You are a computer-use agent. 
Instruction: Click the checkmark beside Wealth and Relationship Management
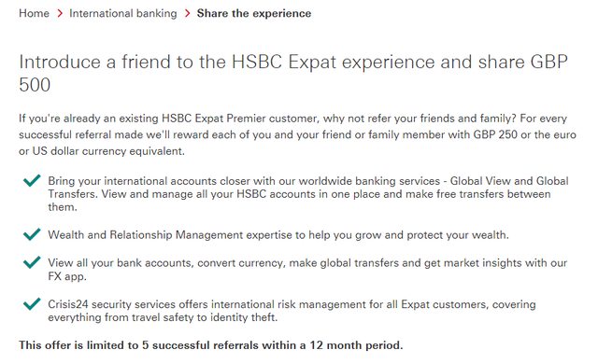click(32, 234)
